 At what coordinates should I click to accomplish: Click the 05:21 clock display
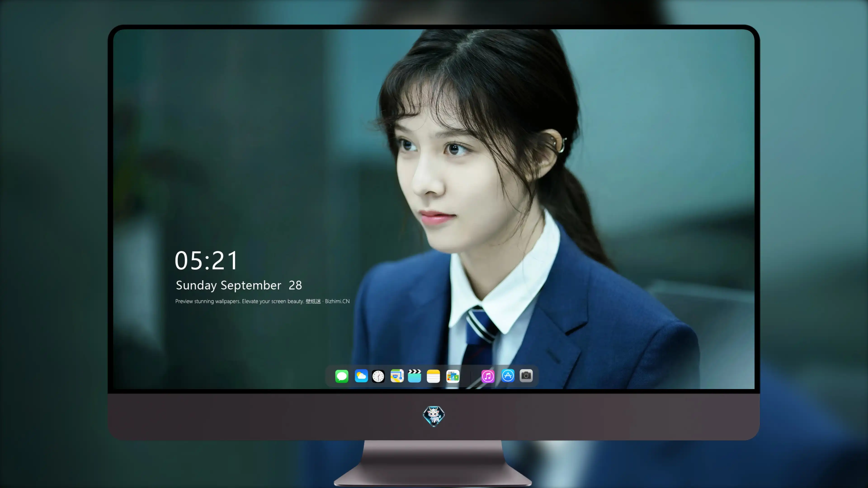pos(206,260)
